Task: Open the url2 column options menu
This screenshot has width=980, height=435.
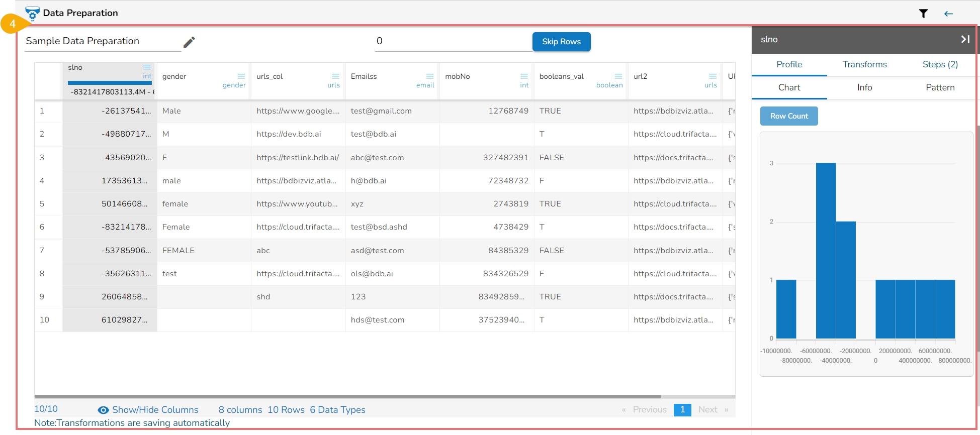Action: click(x=712, y=76)
